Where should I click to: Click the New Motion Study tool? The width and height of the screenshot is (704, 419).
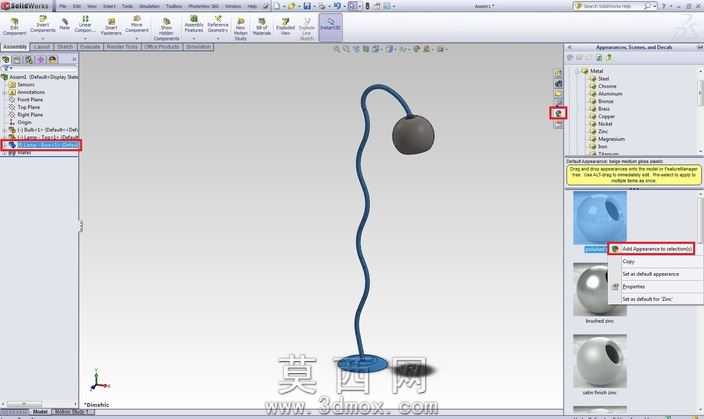(241, 29)
